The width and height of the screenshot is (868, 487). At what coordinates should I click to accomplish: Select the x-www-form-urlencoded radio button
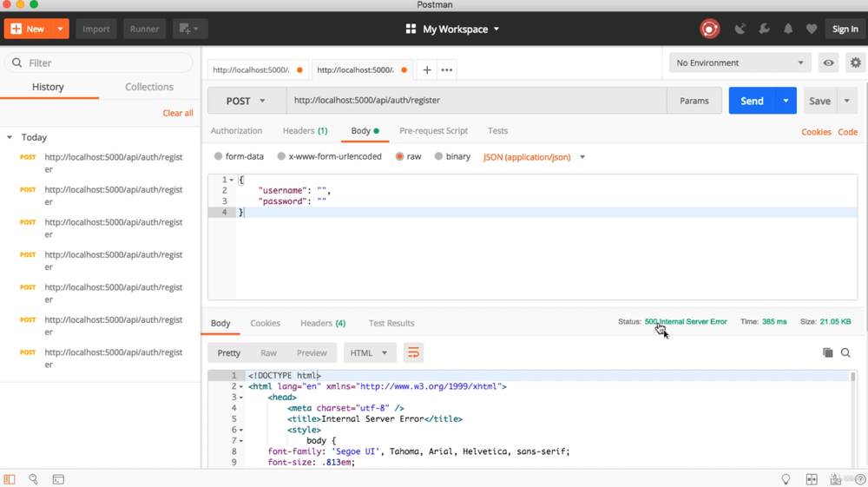pos(281,157)
